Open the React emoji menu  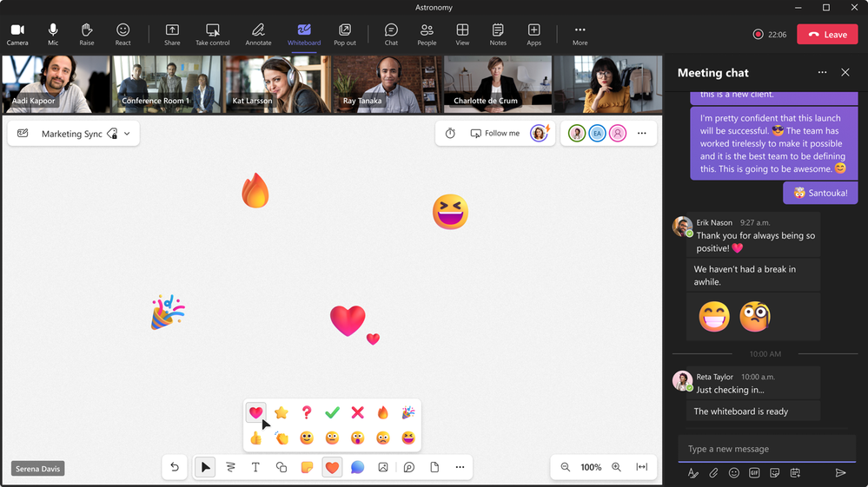(x=123, y=34)
